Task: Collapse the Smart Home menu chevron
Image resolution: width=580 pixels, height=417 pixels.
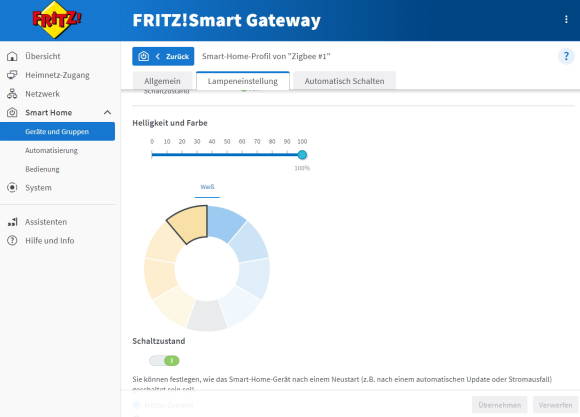Action: (107, 112)
